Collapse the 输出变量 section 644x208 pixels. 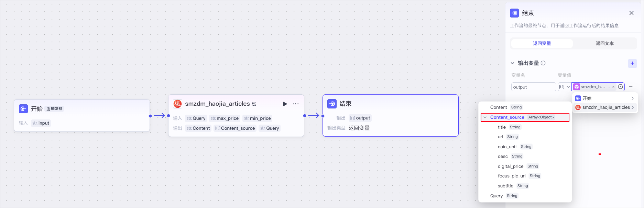512,63
